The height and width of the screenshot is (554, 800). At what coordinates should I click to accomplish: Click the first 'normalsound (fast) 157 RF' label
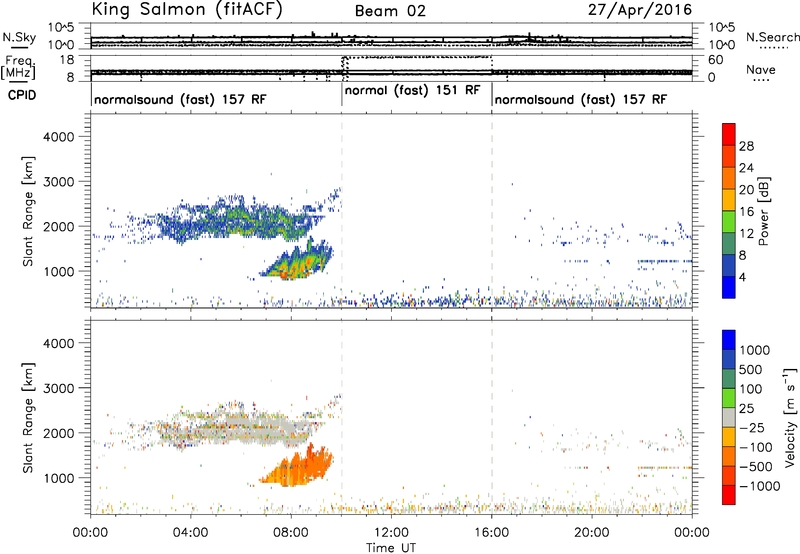click(180, 99)
